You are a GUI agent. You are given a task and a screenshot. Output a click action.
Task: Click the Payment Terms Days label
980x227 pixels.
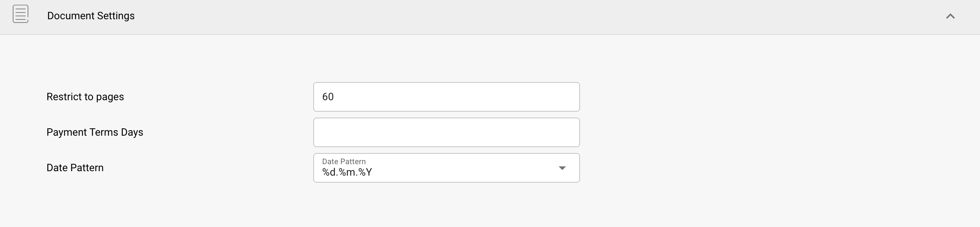95,132
